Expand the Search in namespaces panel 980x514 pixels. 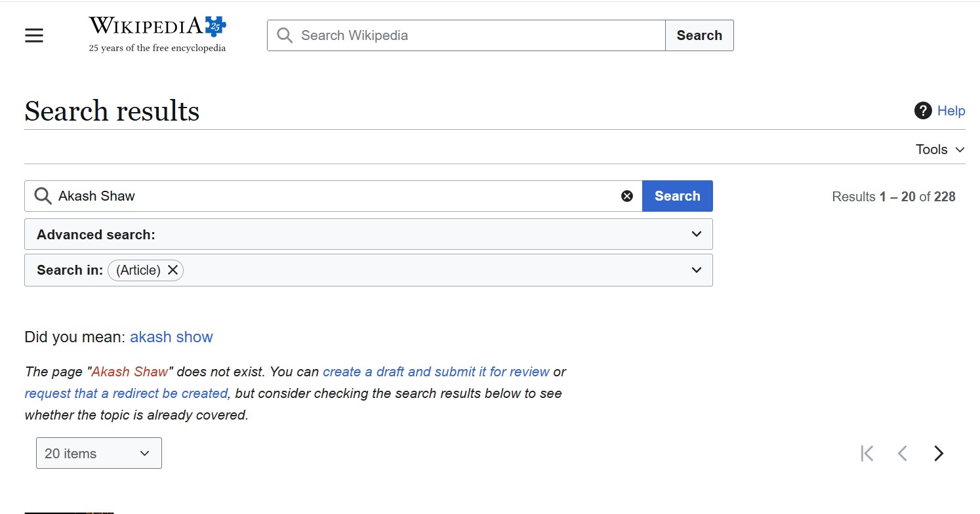point(696,270)
